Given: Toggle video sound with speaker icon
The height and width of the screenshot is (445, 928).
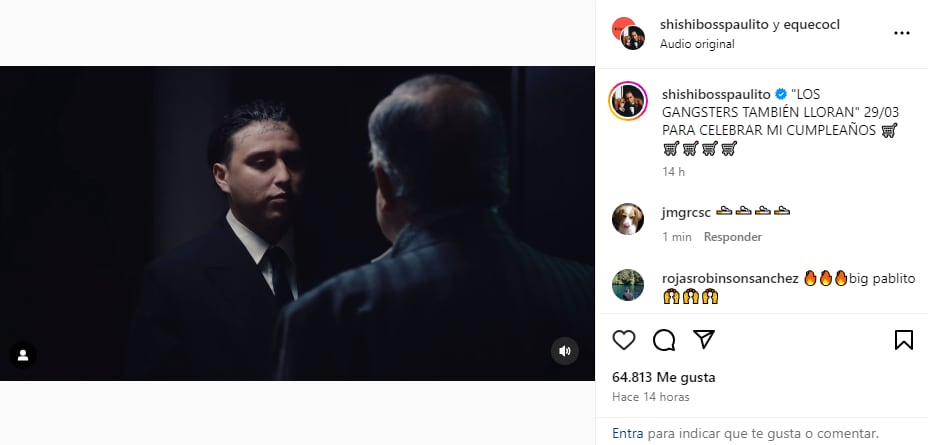Looking at the screenshot, I should pos(565,351).
